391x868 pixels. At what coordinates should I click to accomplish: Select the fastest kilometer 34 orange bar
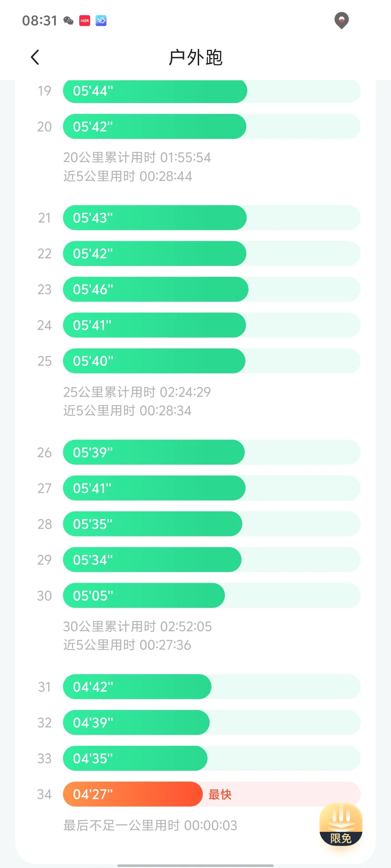point(133,794)
